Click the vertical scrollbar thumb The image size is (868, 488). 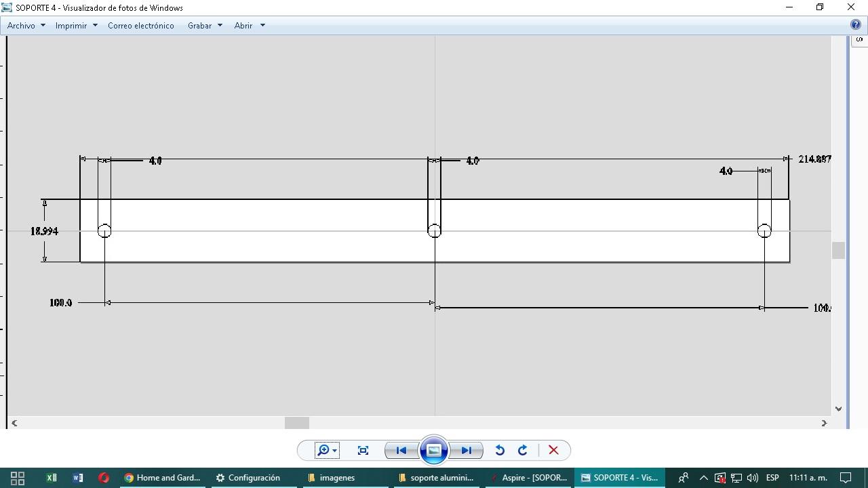point(839,250)
